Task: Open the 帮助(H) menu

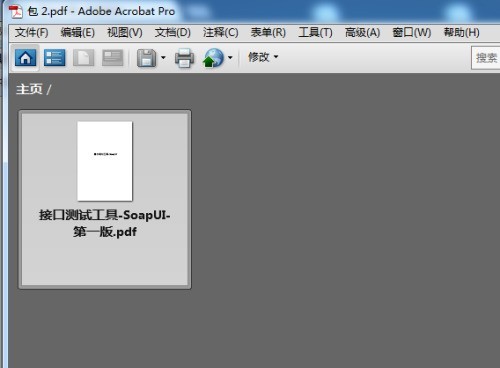Action: coord(461,33)
